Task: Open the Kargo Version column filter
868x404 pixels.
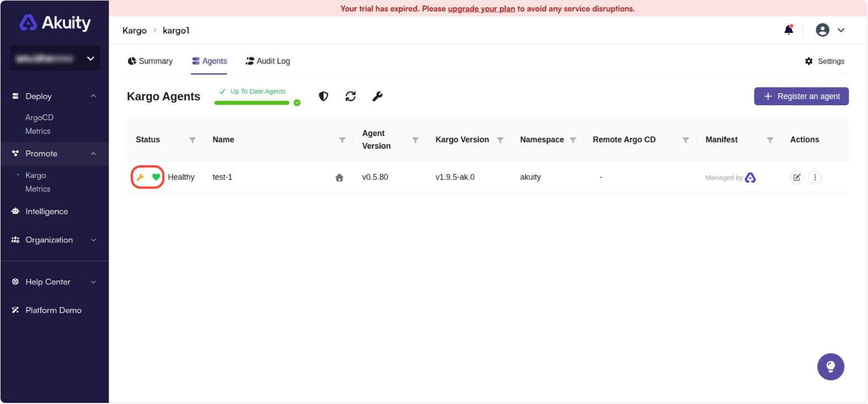Action: coord(500,140)
